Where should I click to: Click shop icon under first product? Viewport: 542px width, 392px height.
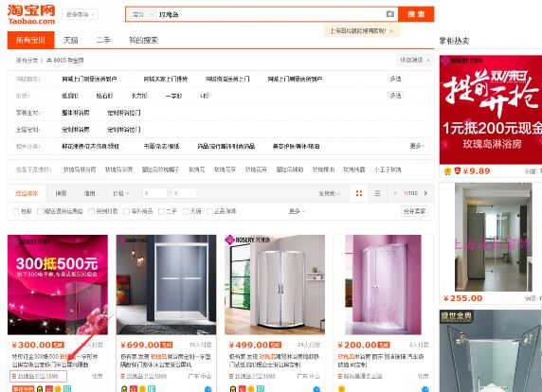point(14,376)
